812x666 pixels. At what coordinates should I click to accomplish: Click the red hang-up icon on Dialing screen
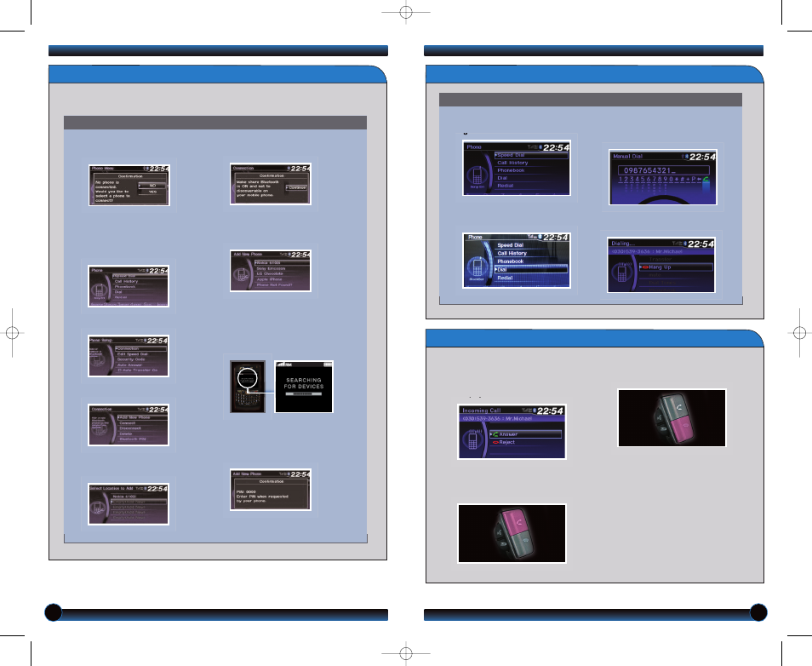pyautogui.click(x=645, y=267)
